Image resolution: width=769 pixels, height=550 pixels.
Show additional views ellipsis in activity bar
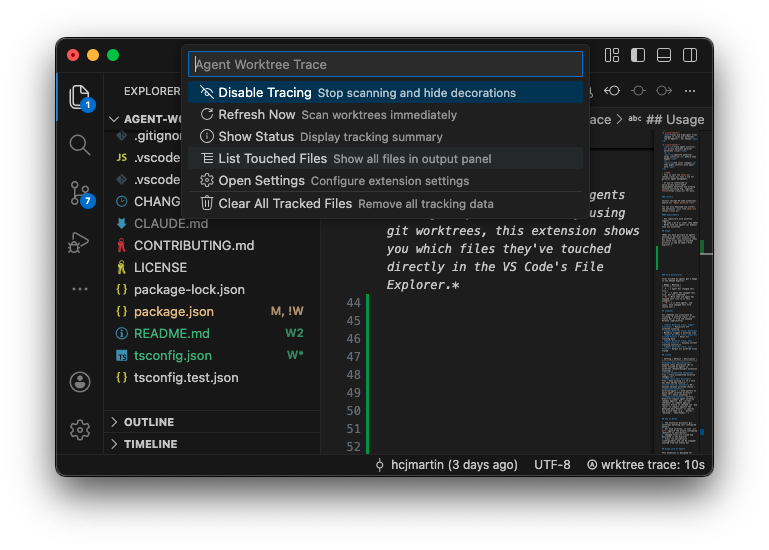coord(80,289)
